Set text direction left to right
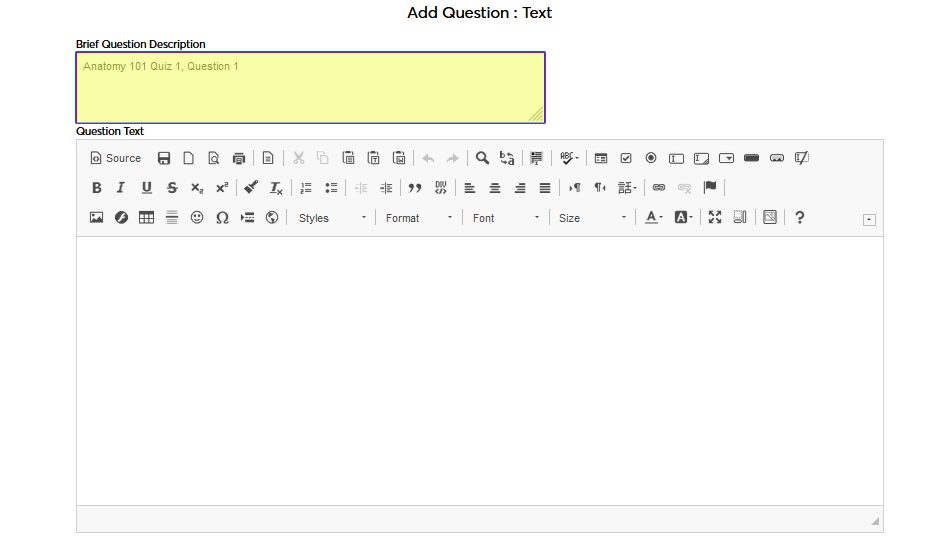Screen dimensions: 936x537 (x=574, y=188)
